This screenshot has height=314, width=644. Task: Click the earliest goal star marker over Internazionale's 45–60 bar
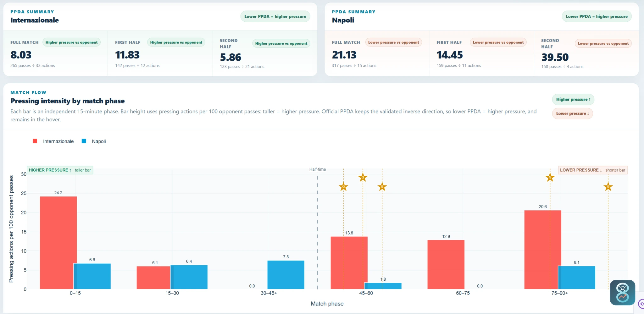click(x=343, y=187)
